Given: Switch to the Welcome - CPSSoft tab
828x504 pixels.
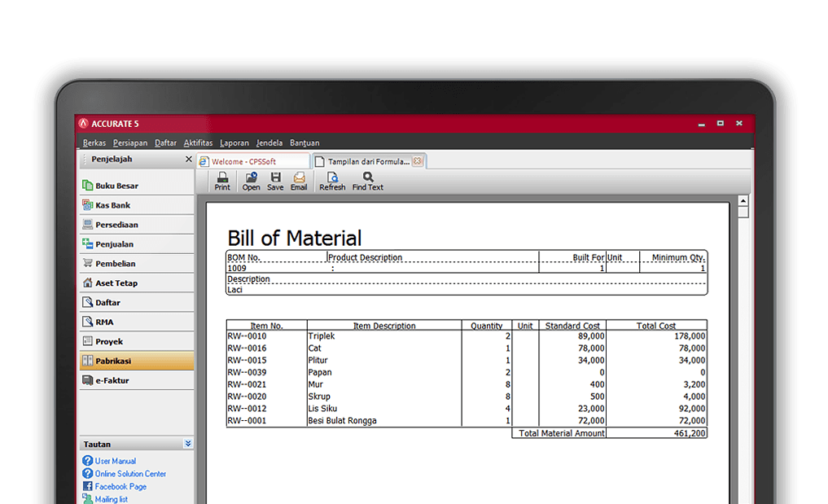Looking at the screenshot, I should tap(253, 161).
